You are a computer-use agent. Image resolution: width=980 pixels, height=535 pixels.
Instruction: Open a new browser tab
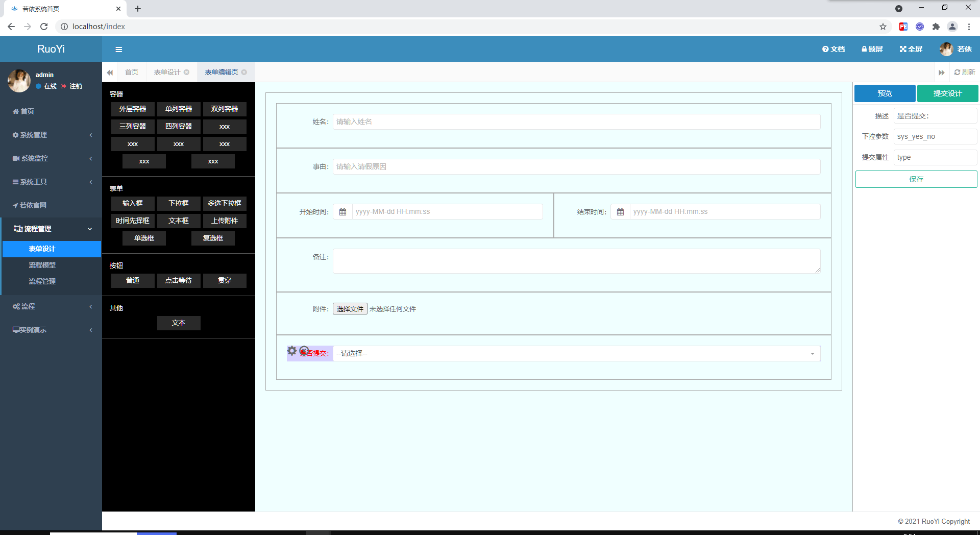tap(138, 9)
